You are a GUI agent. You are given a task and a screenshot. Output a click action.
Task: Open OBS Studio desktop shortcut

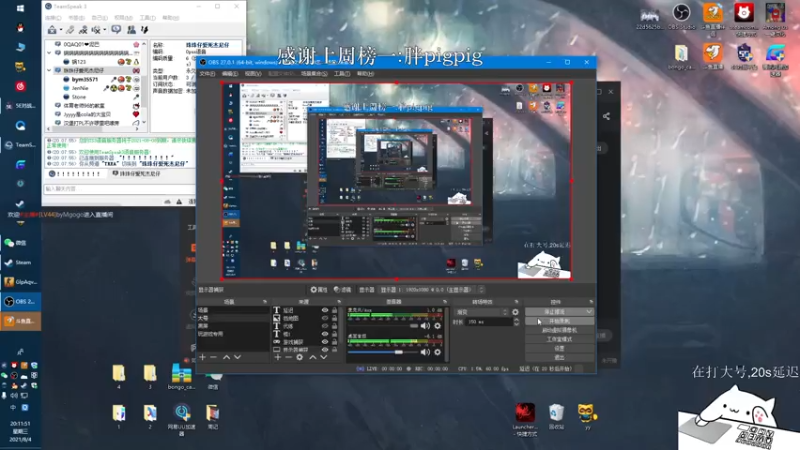coord(681,16)
